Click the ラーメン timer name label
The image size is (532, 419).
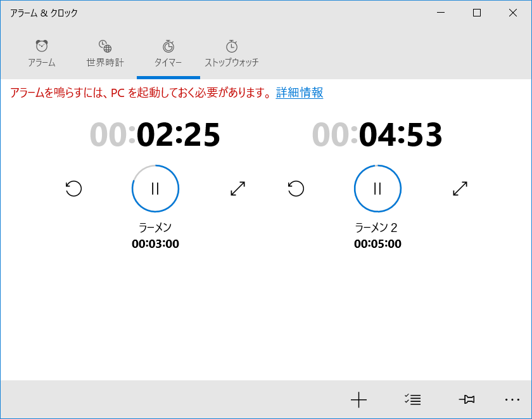click(x=155, y=227)
